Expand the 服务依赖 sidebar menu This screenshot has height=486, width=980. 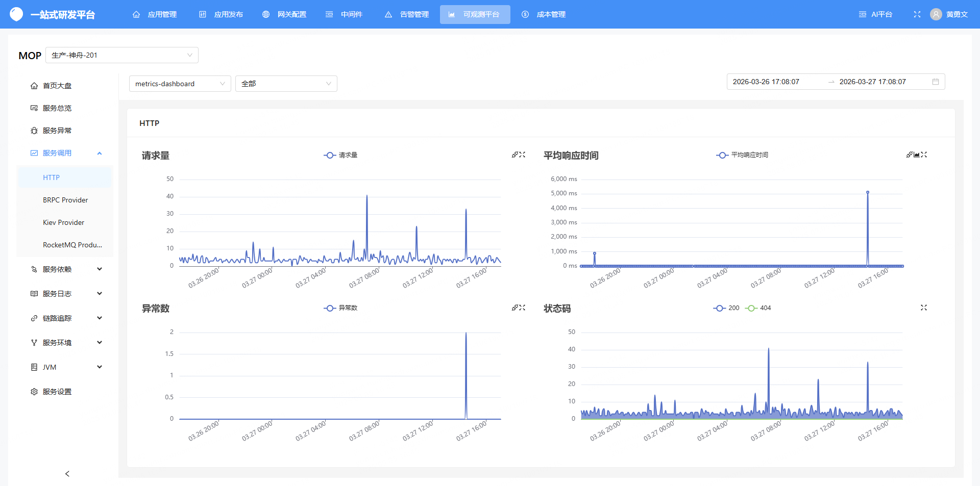click(66, 269)
